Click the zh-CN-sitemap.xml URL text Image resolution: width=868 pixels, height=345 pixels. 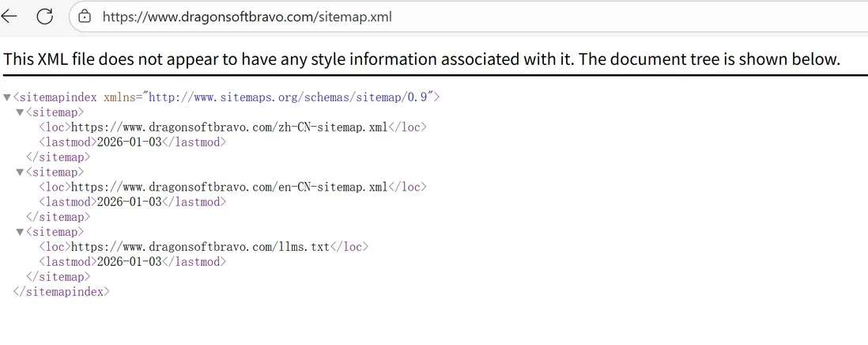pyautogui.click(x=229, y=127)
